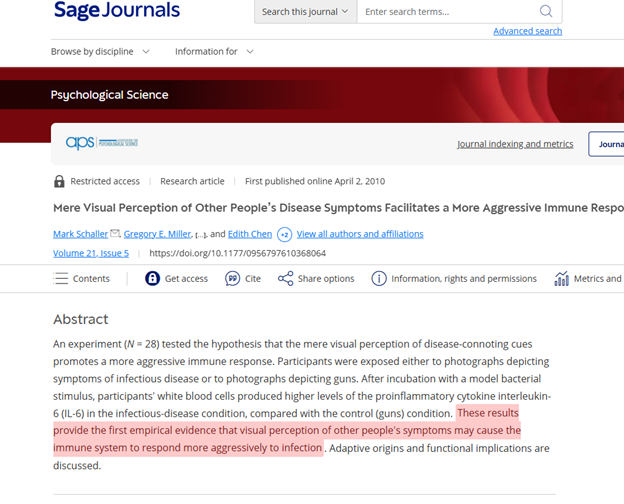The height and width of the screenshot is (504, 624).
Task: Click the email icon beside Mark Schaller
Action: [x=115, y=234]
